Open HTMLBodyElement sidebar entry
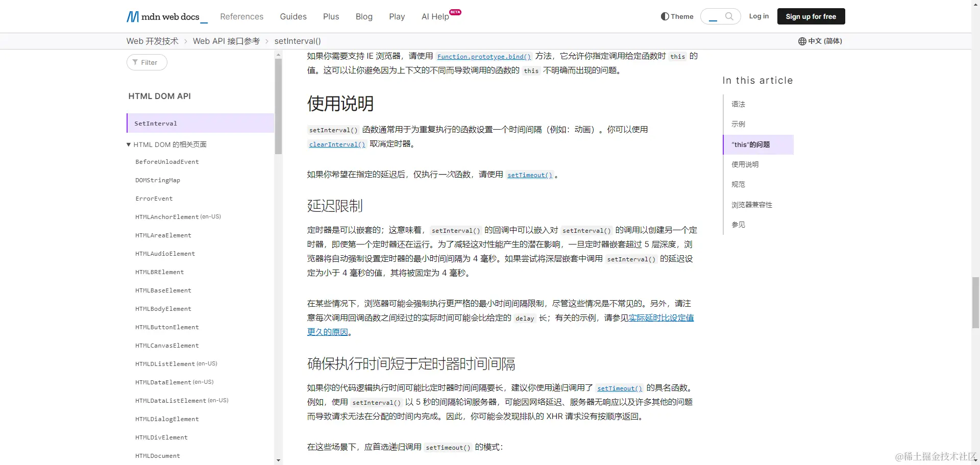 (x=163, y=309)
